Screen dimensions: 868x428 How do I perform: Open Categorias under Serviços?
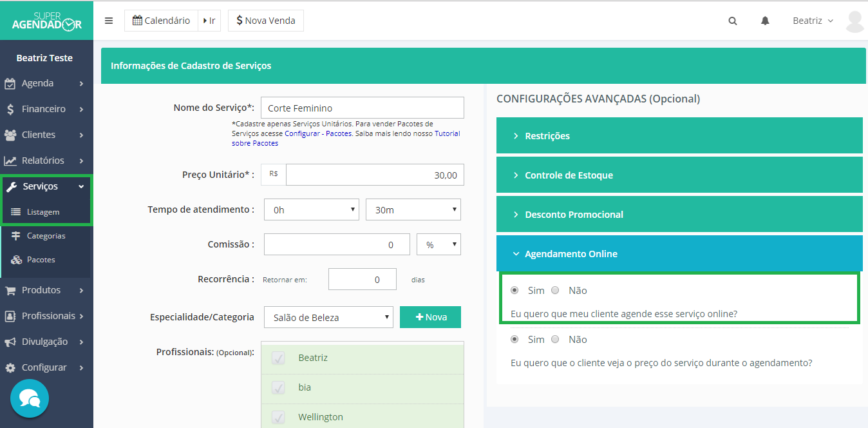tap(46, 236)
